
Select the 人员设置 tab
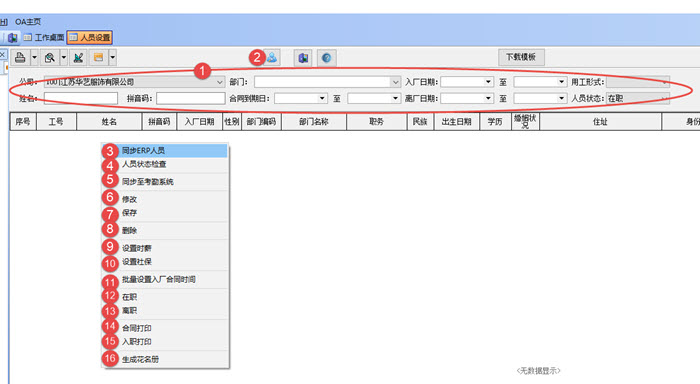pyautogui.click(x=89, y=38)
